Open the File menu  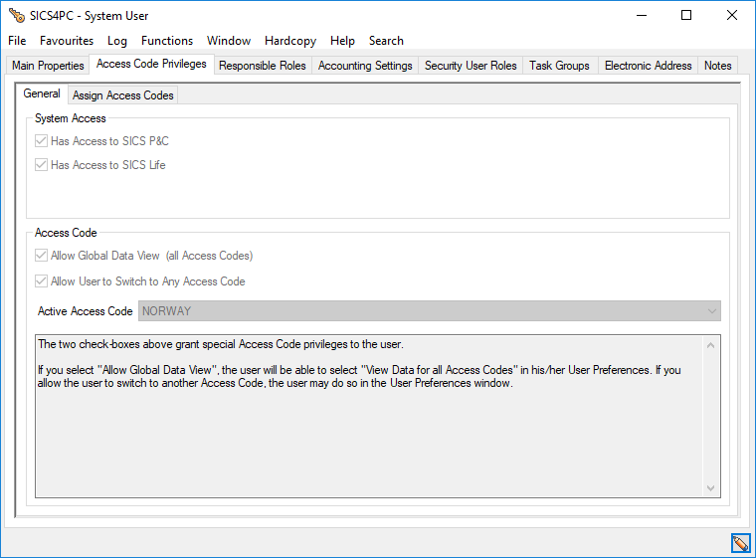pyautogui.click(x=17, y=41)
